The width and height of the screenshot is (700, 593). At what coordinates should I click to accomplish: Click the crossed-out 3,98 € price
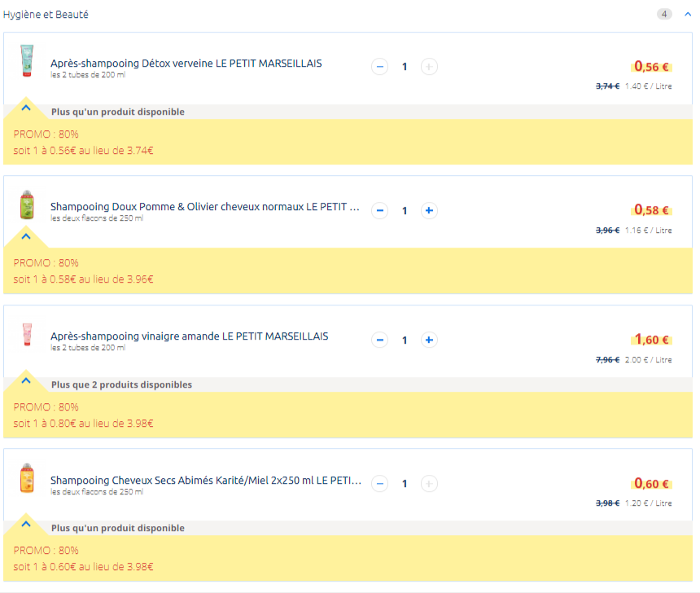[607, 503]
